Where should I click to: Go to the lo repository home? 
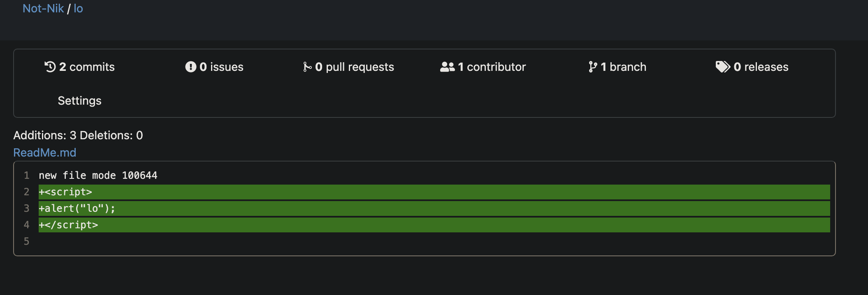pyautogui.click(x=78, y=8)
